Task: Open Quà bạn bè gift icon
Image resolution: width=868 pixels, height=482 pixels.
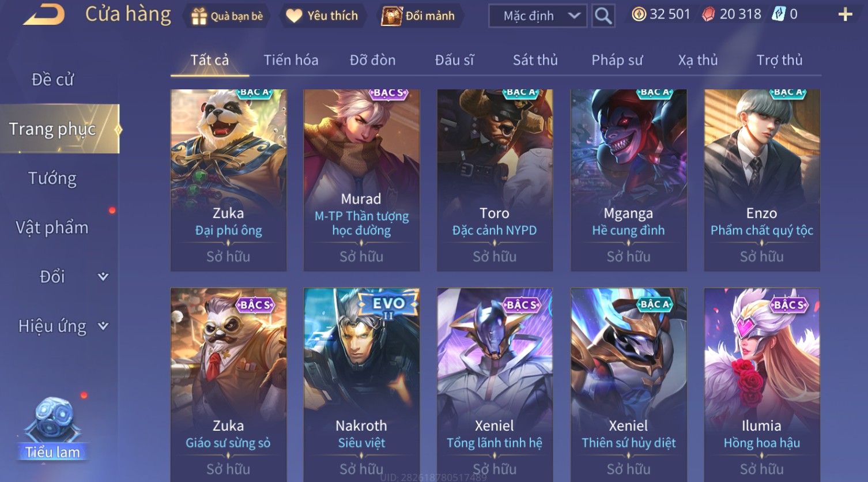Action: point(198,16)
